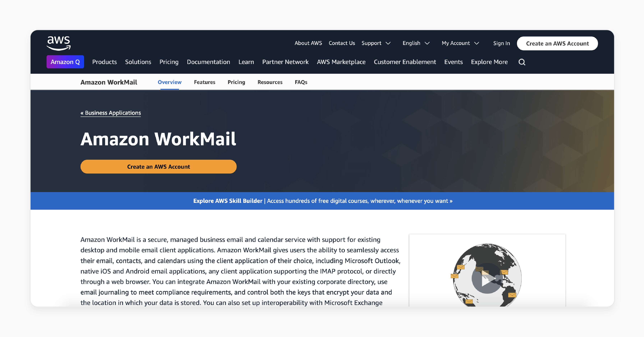Image resolution: width=644 pixels, height=337 pixels.
Task: Explore AWS Skill Builder banner link
Action: click(322, 201)
